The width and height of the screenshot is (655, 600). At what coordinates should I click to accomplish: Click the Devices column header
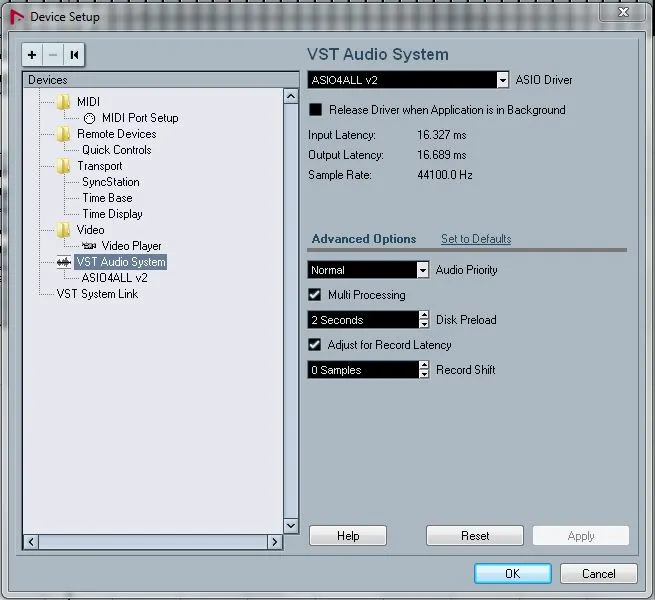point(161,80)
